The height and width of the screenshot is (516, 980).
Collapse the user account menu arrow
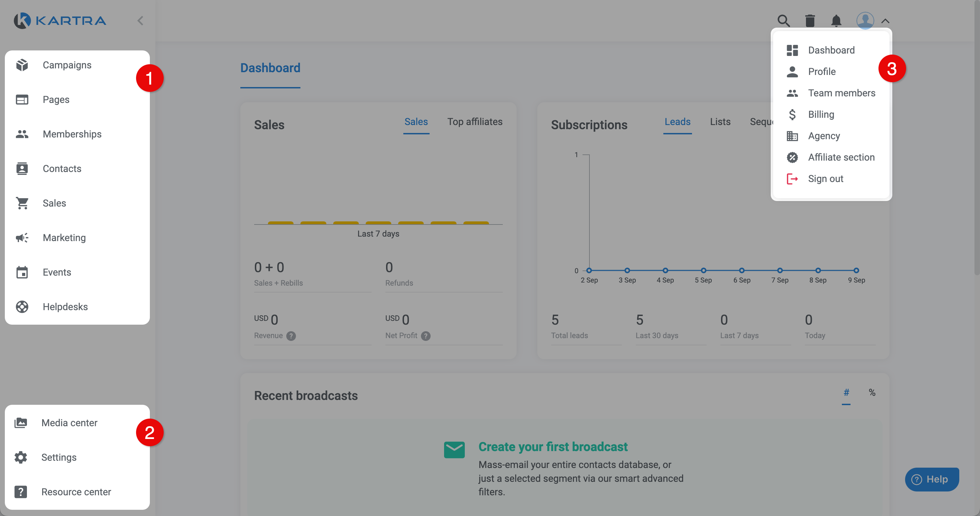tap(885, 21)
